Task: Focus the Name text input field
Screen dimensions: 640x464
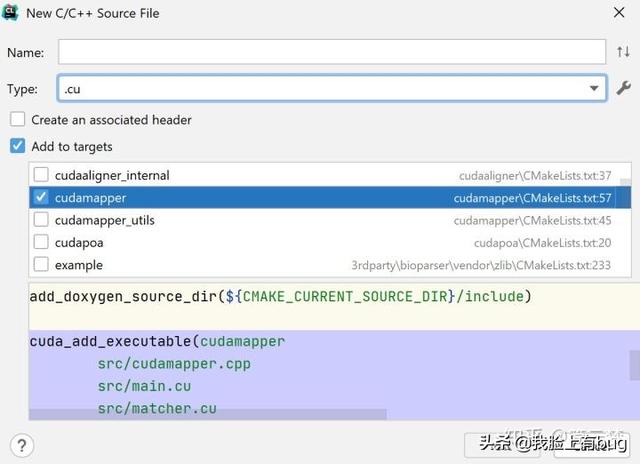Action: point(330,52)
